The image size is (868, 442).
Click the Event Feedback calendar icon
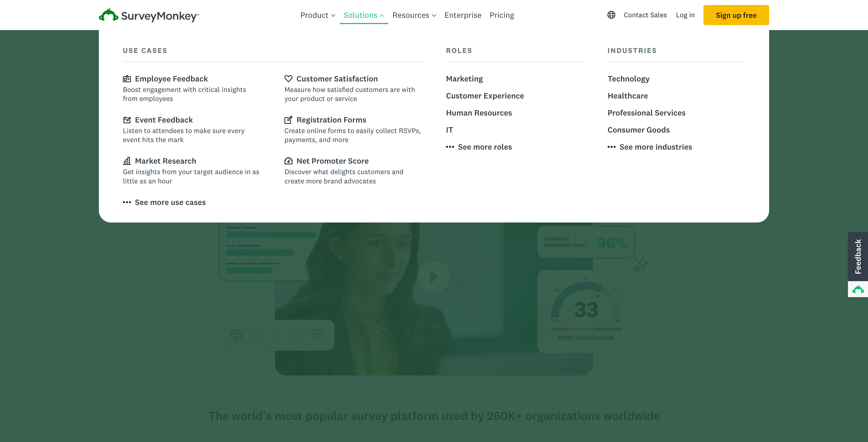[x=127, y=120]
